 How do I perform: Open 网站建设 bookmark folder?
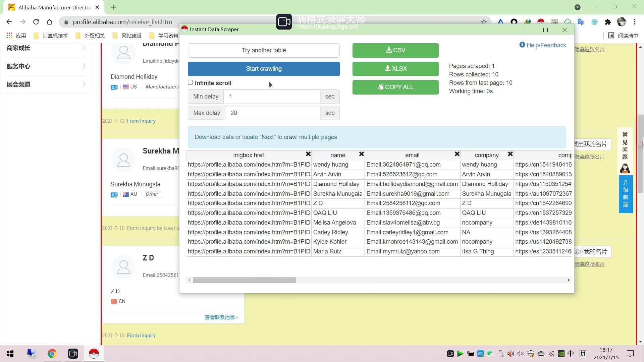point(127,36)
